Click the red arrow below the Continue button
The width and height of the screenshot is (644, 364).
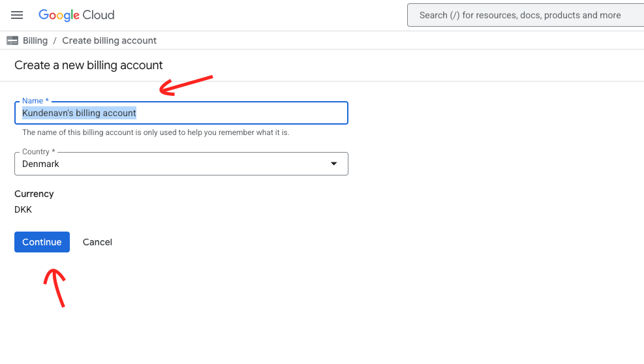(55, 286)
